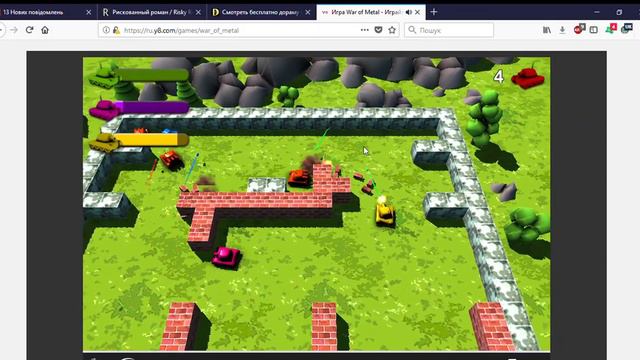Close the War of Metal tab
The image size is (640, 360).
click(418, 12)
